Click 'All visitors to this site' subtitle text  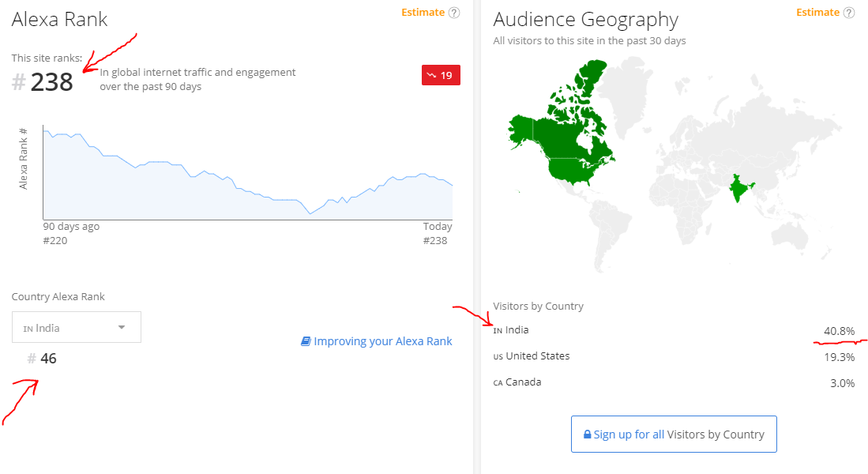coord(589,40)
